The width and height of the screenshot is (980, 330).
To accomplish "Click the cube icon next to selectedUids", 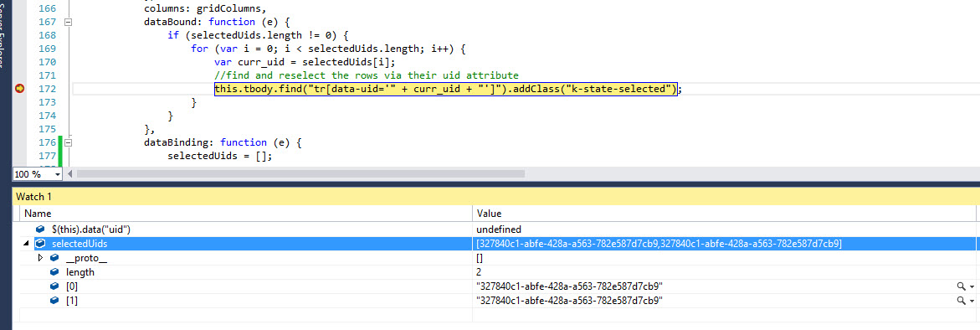I will 41,244.
